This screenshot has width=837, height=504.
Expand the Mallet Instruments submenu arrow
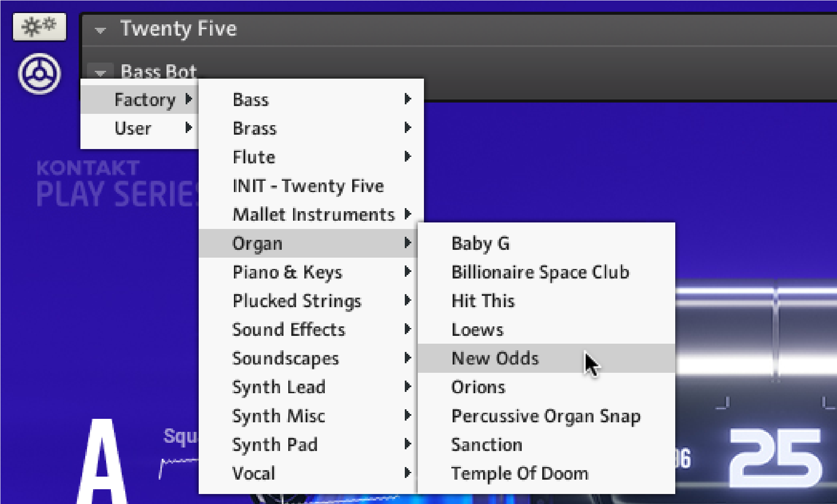(407, 214)
